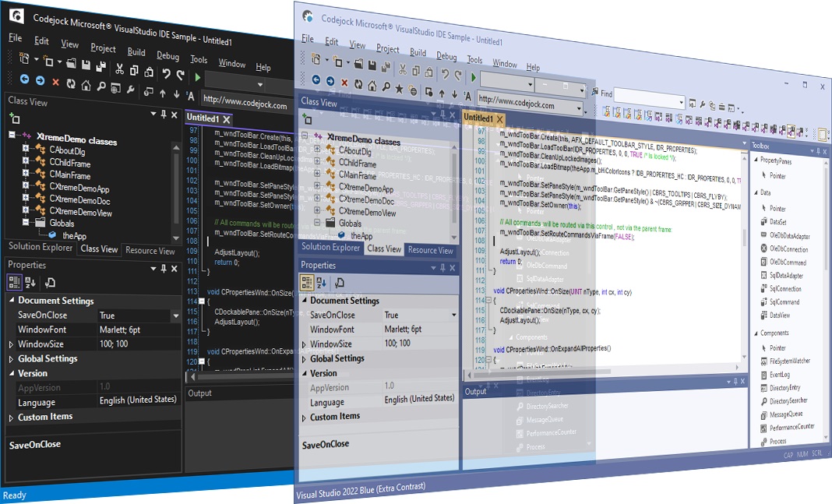Select FileSystemWatcher item in Toolbox
Screen dimensions: 832x504
tap(790, 361)
